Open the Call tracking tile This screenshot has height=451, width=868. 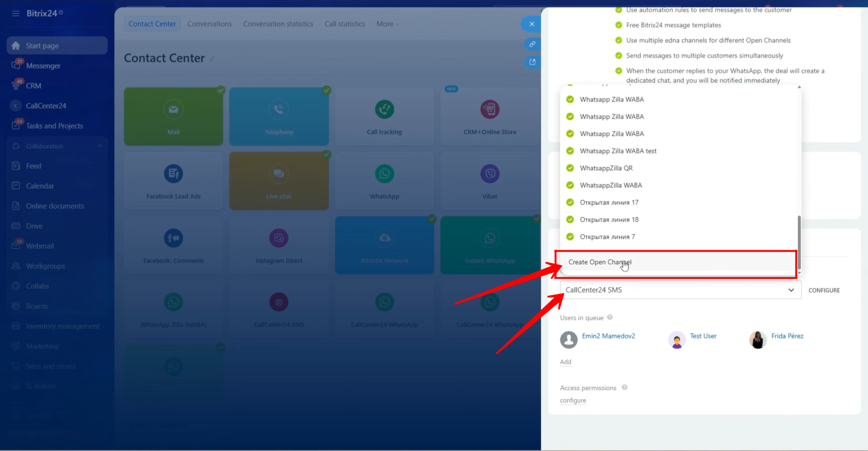pyautogui.click(x=384, y=116)
